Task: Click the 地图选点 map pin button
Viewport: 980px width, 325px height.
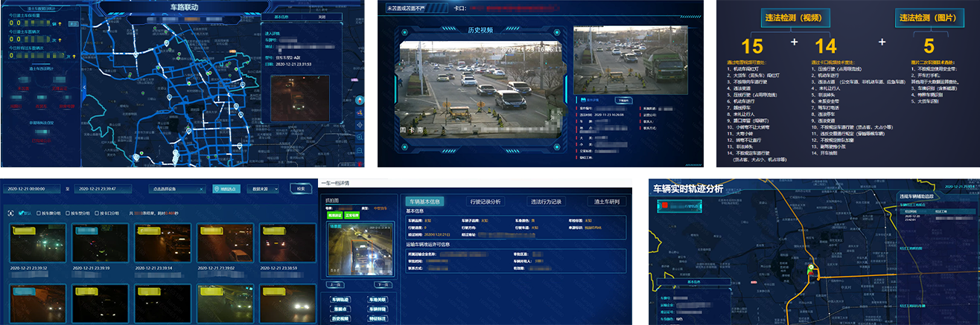Action: pos(226,189)
